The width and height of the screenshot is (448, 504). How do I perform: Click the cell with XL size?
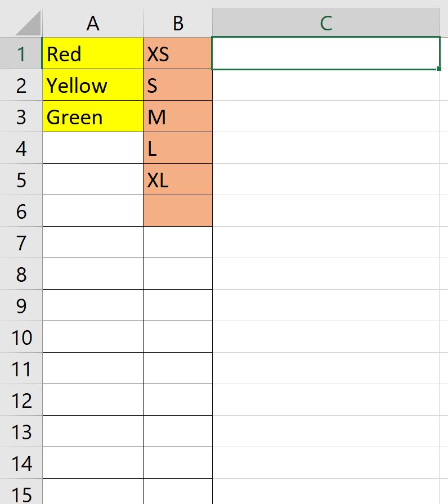point(177,180)
